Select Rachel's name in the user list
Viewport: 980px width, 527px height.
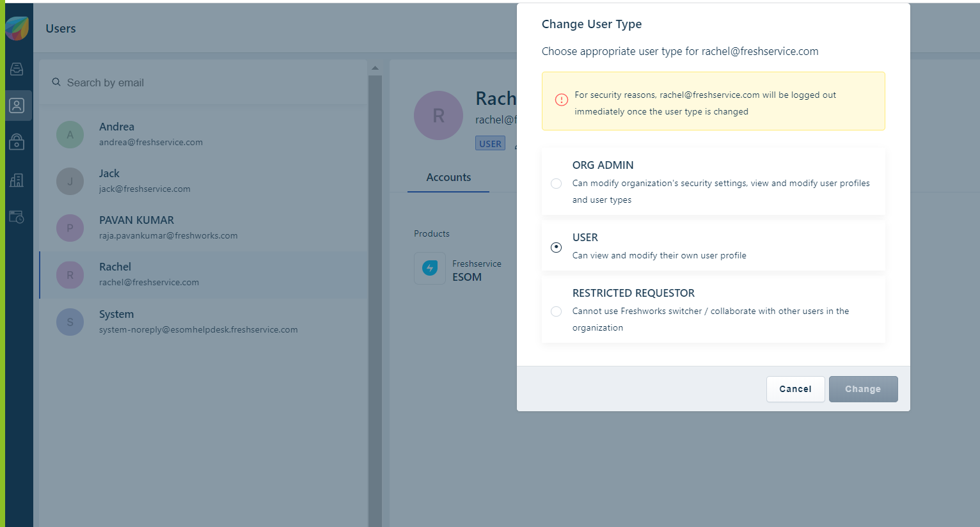click(x=115, y=267)
